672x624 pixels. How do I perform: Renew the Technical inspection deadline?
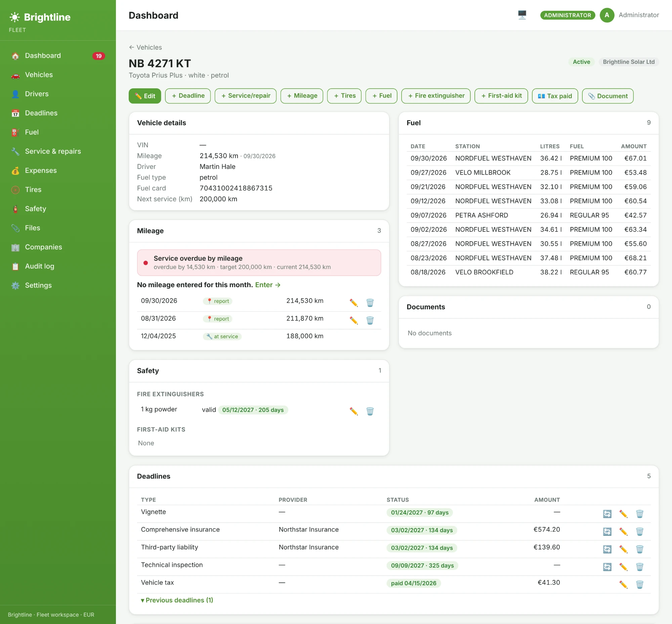click(607, 566)
